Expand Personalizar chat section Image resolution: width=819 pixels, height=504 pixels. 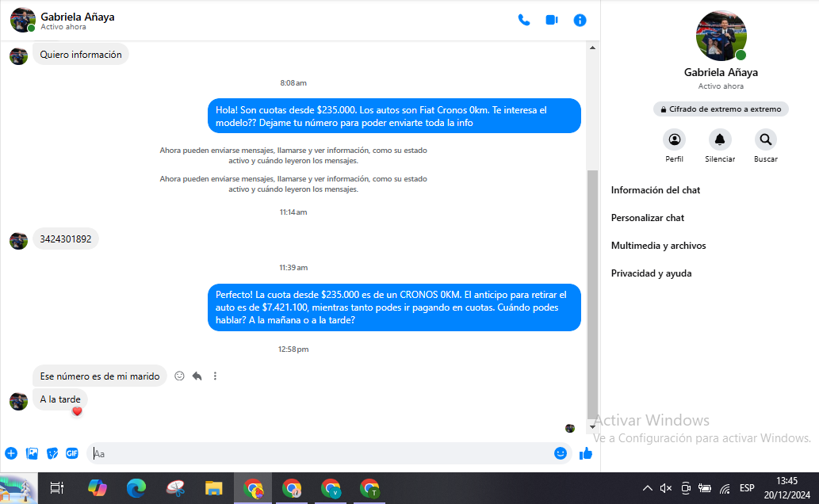[x=648, y=218]
